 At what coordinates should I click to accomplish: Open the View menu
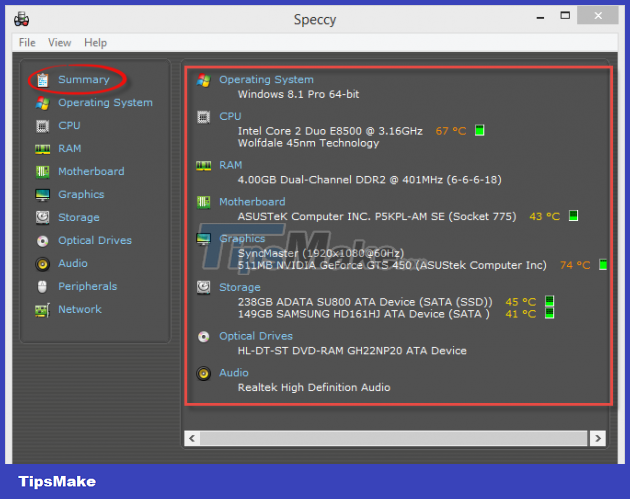(x=59, y=43)
